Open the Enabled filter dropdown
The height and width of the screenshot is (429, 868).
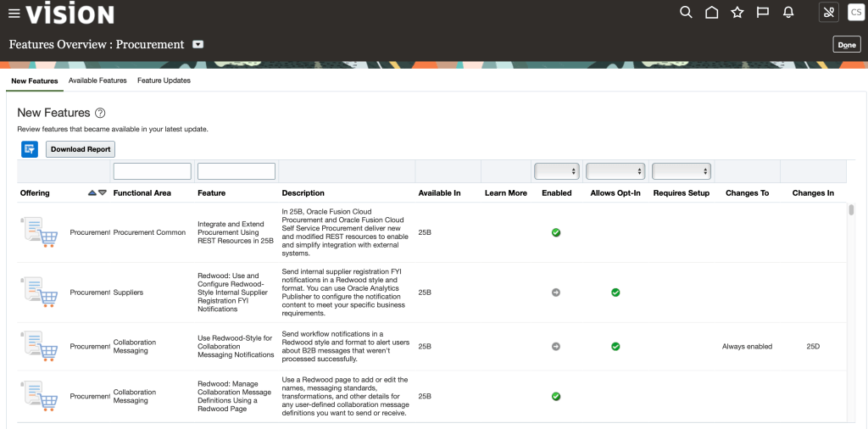tap(556, 171)
